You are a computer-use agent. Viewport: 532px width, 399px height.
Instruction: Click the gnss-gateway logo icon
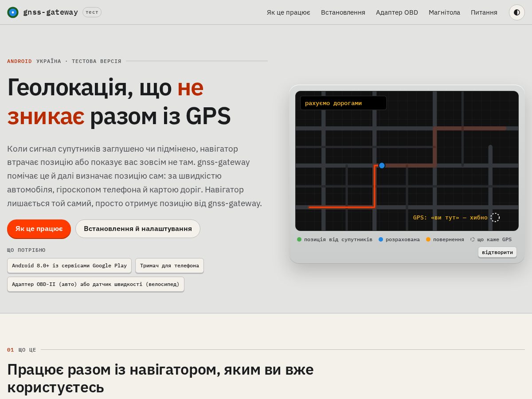pyautogui.click(x=13, y=12)
